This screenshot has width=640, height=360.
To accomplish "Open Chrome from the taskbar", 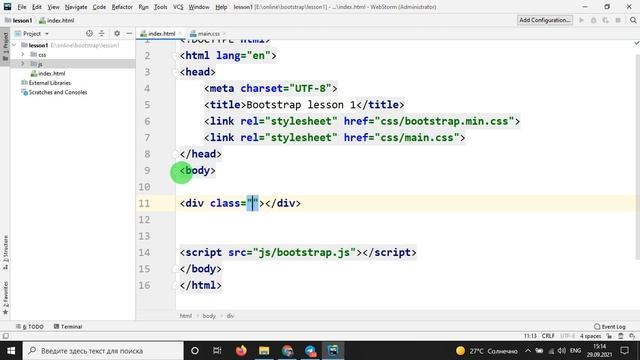I will click(287, 351).
